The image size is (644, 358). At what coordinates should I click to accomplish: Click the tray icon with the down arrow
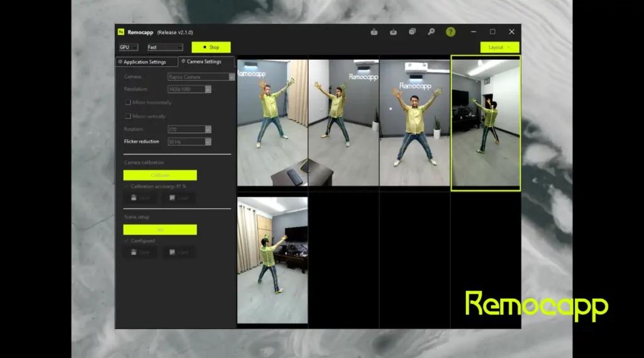393,31
